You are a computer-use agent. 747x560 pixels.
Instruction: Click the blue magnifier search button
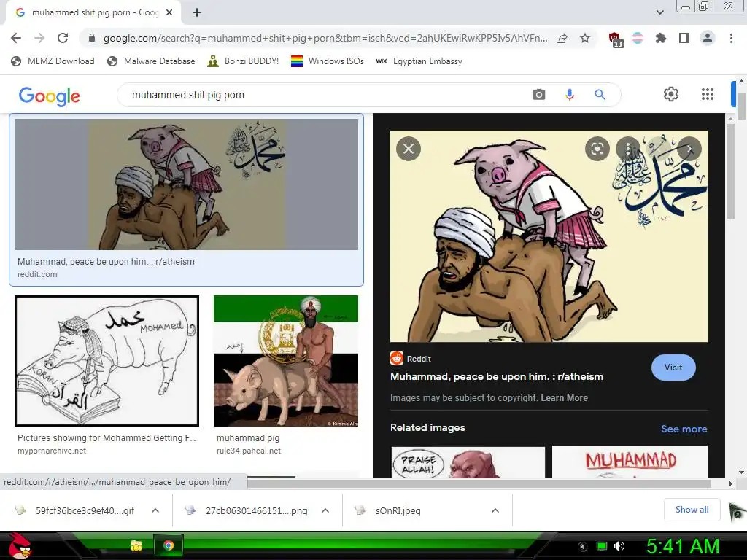coord(600,95)
